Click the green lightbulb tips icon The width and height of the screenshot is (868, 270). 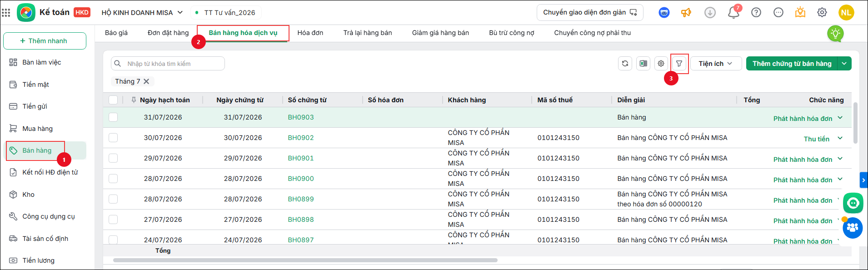click(835, 33)
